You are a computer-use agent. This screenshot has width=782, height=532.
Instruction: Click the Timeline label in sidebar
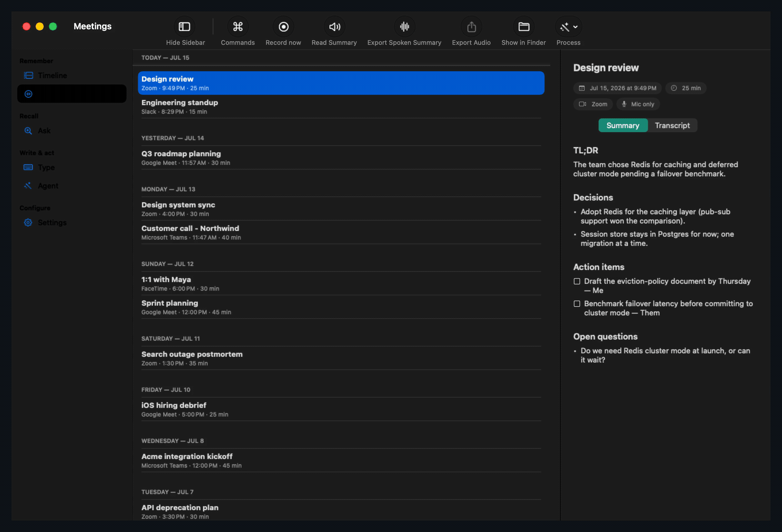52,75
